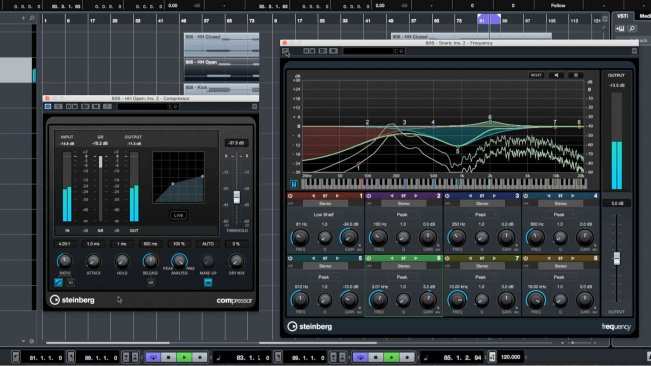Toggle band 6 power in Frequency EQ
651x366 pixels.
[369, 258]
